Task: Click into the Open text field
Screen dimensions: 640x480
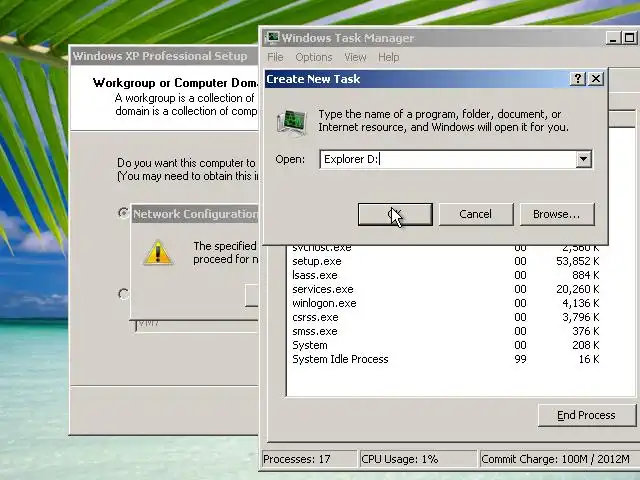Action: coord(448,159)
